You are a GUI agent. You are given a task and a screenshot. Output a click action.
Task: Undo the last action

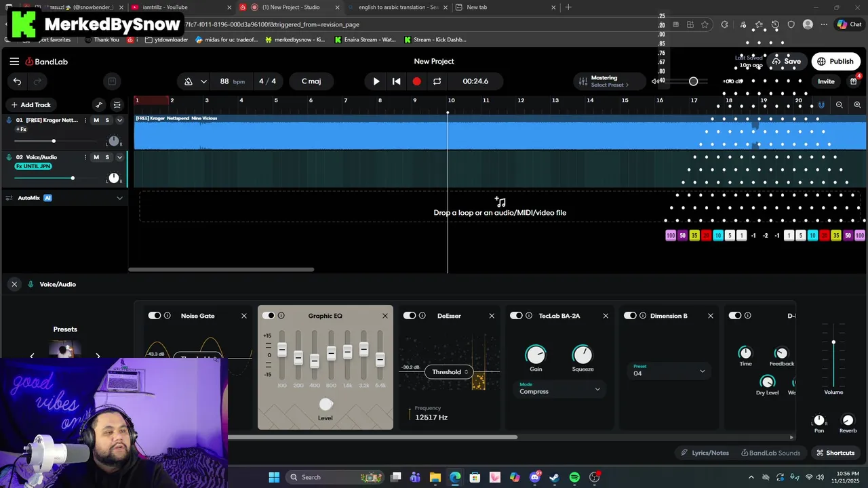tap(17, 81)
